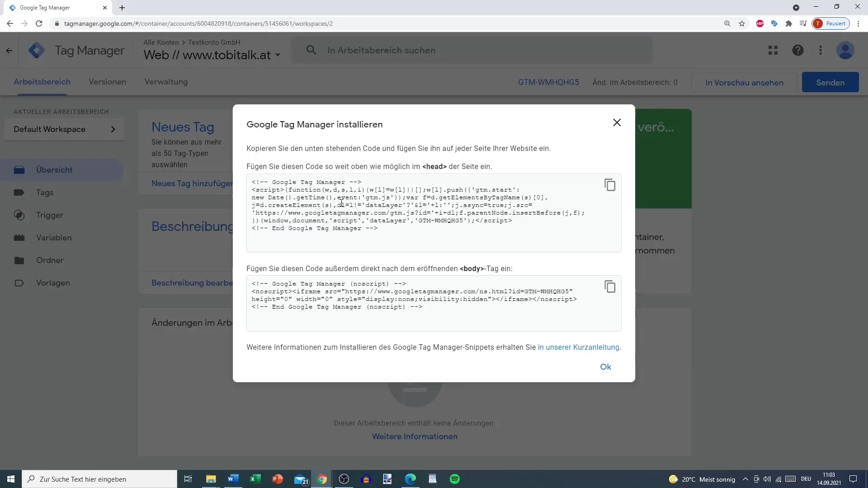Show hidden system tray icons
The width and height of the screenshot is (868, 488).
coord(745,479)
